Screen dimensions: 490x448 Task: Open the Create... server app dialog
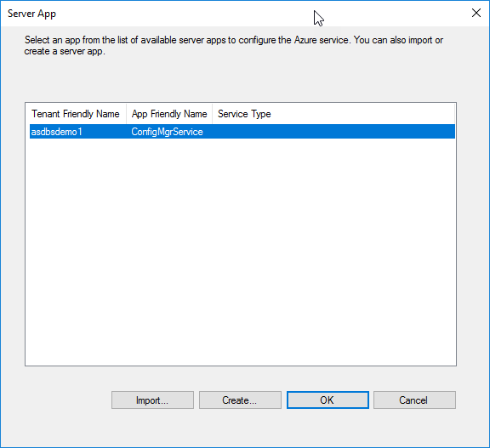coord(240,400)
